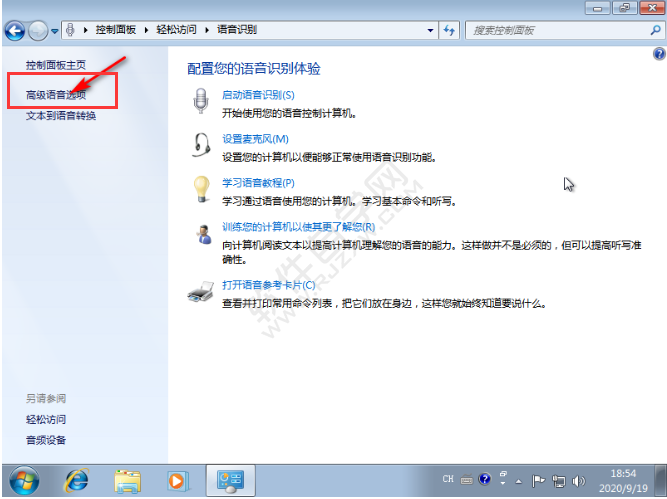Open the Windows Start menu orb
Image resolution: width=667 pixels, height=499 pixels.
[24, 481]
